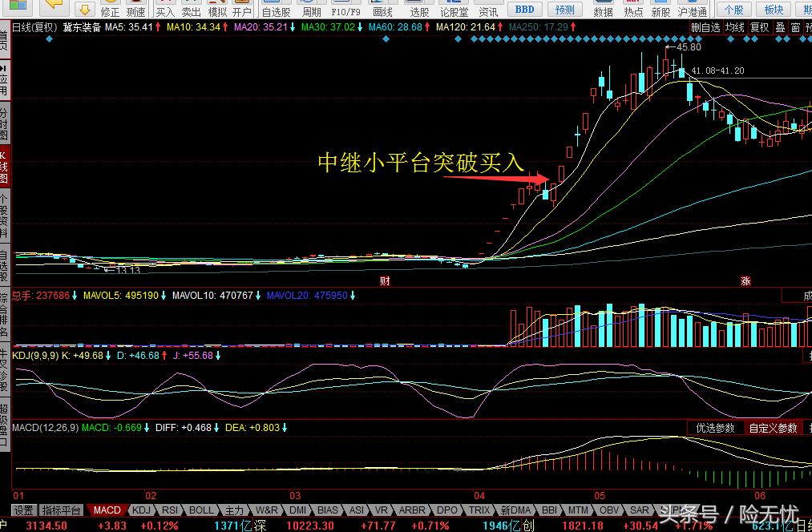Image resolution: width=812 pixels, height=532 pixels.
Task: Toggle the 窗 window option
Action: 795,27
